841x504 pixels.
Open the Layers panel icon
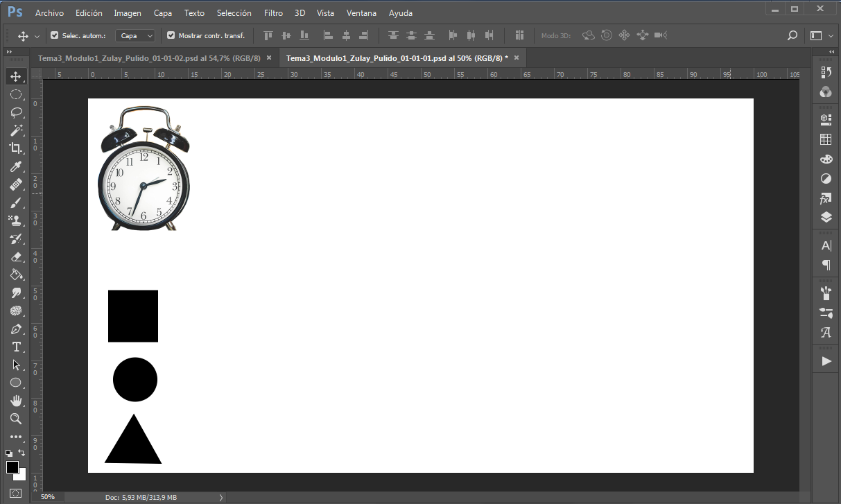point(826,217)
